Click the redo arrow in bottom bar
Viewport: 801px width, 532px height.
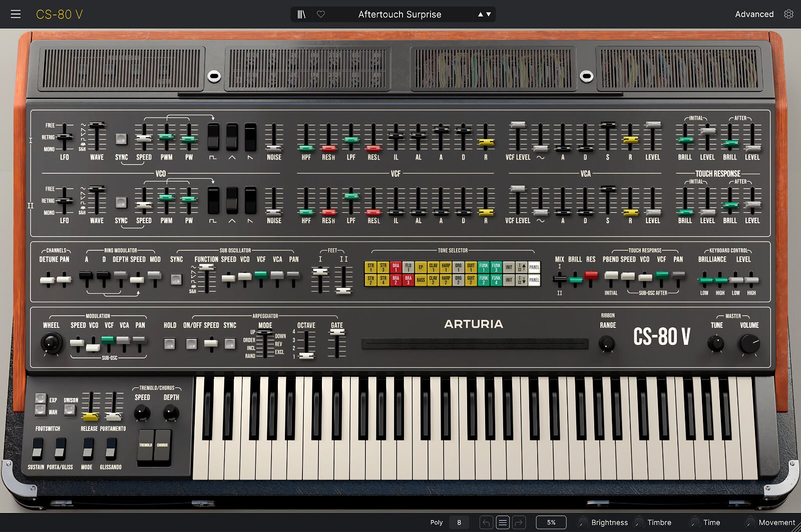click(x=519, y=522)
